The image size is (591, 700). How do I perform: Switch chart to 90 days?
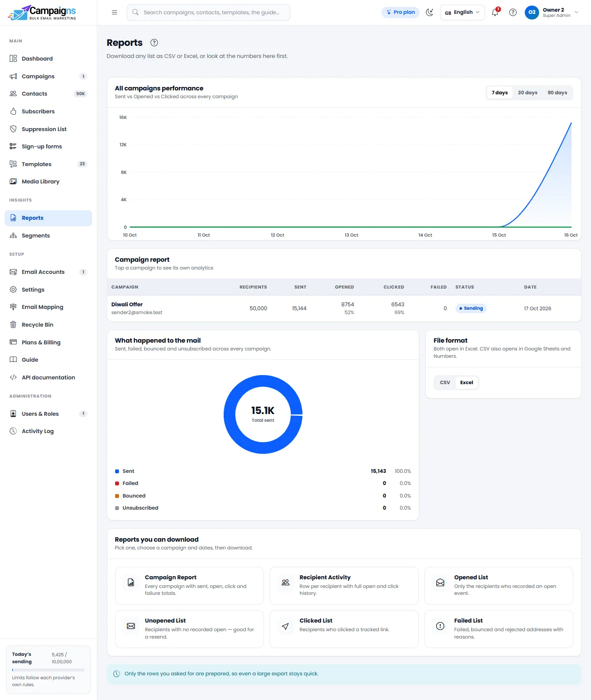[557, 93]
